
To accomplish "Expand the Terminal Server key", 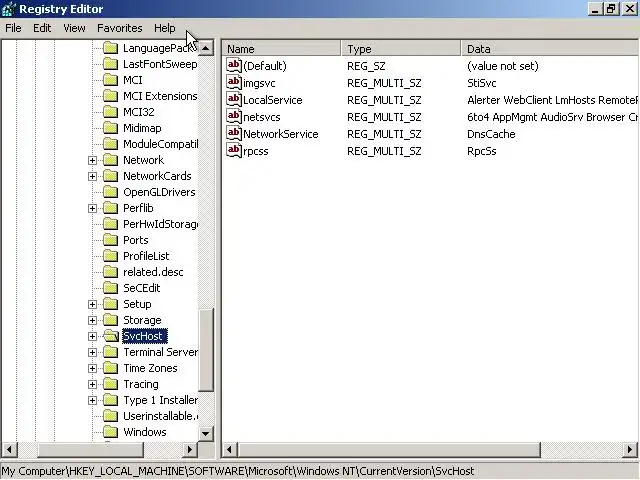I will point(92,352).
